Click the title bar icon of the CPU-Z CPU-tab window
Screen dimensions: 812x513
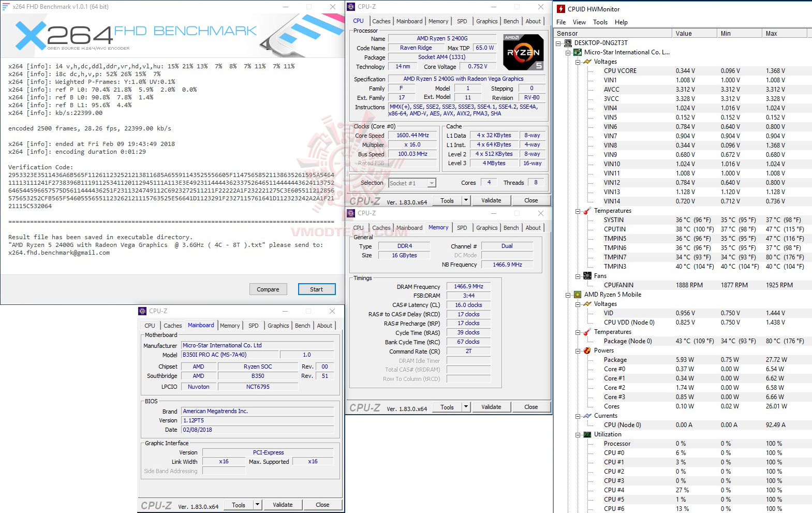click(351, 7)
